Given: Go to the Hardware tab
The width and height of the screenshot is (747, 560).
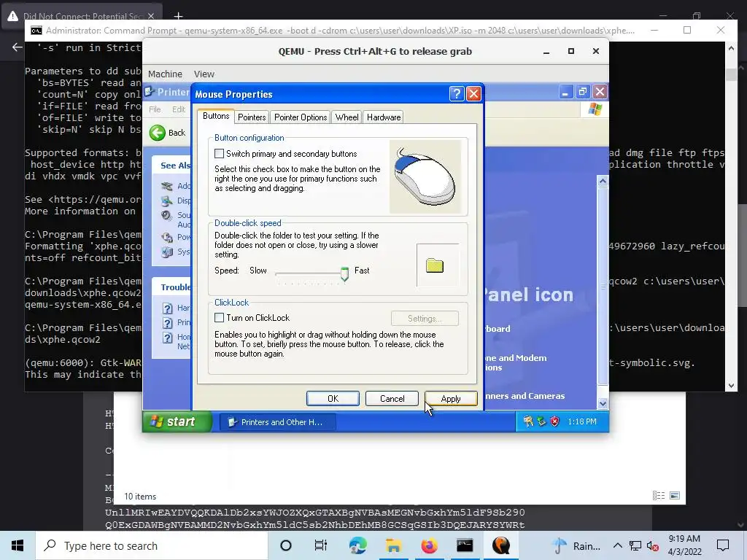Looking at the screenshot, I should (384, 117).
